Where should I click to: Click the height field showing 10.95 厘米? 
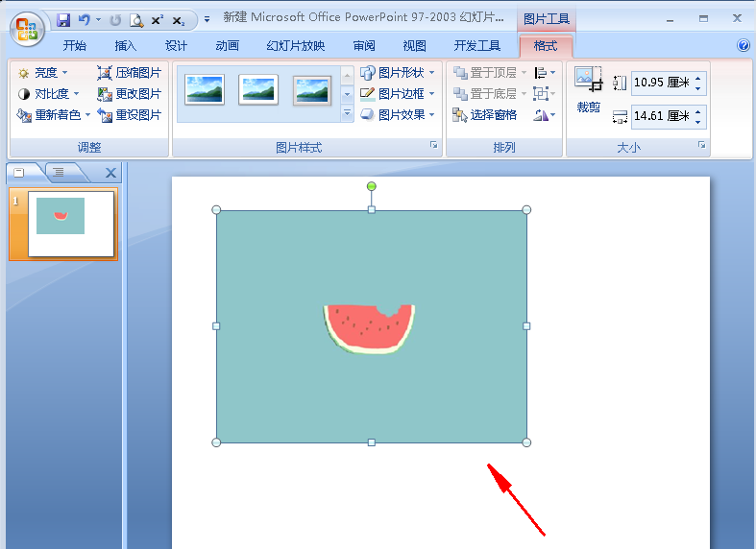[662, 83]
